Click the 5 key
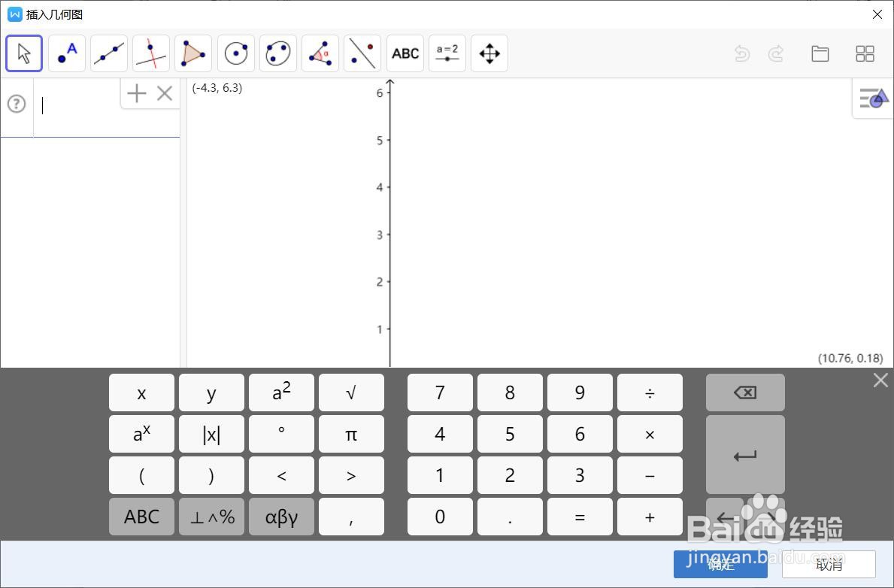Screen dimensions: 894x588 coord(511,434)
